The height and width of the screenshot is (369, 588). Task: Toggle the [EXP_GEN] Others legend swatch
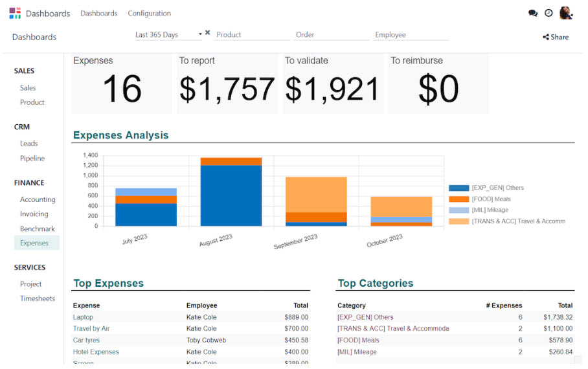coord(459,188)
